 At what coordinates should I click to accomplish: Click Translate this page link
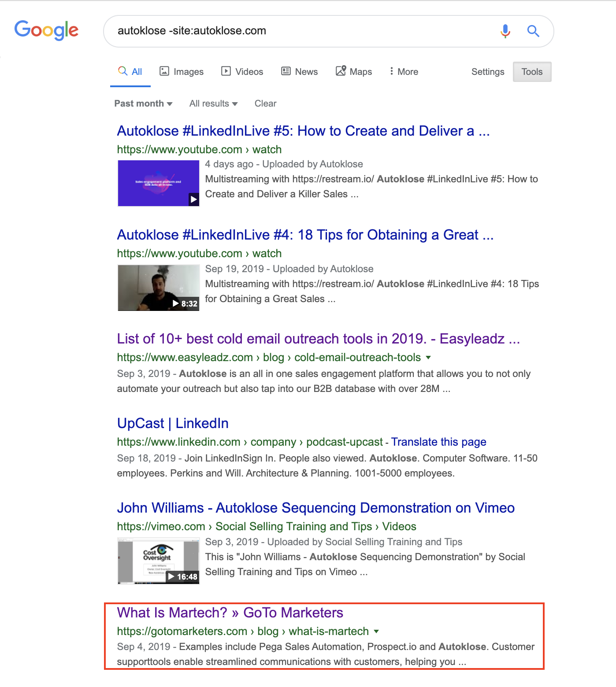pyautogui.click(x=438, y=442)
